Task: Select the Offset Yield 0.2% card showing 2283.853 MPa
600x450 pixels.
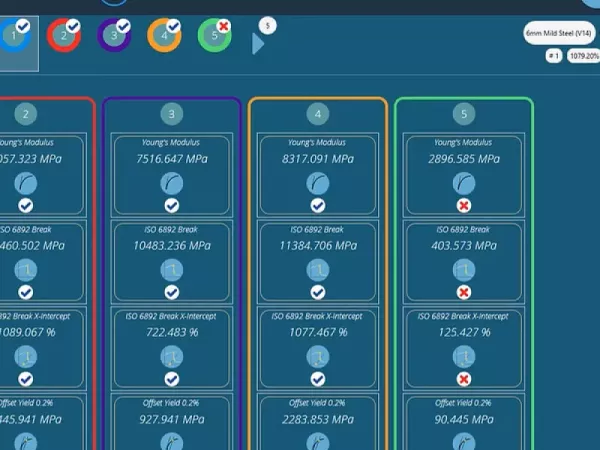Action: click(317, 420)
